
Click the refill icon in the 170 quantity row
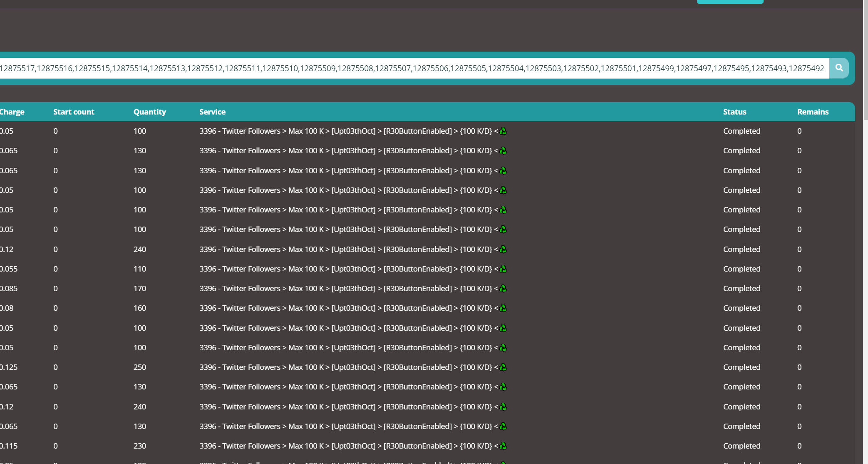[x=503, y=288]
